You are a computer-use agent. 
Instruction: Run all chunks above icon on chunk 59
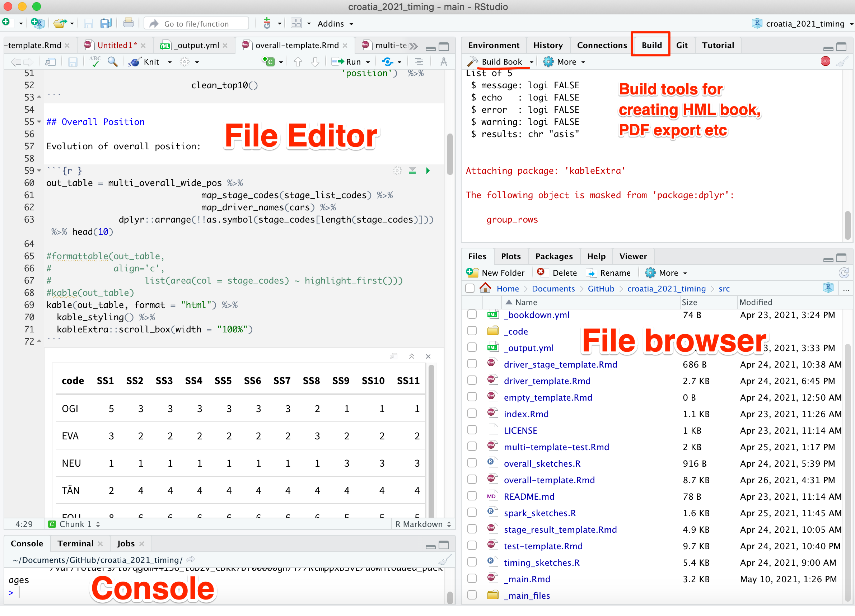tap(412, 171)
